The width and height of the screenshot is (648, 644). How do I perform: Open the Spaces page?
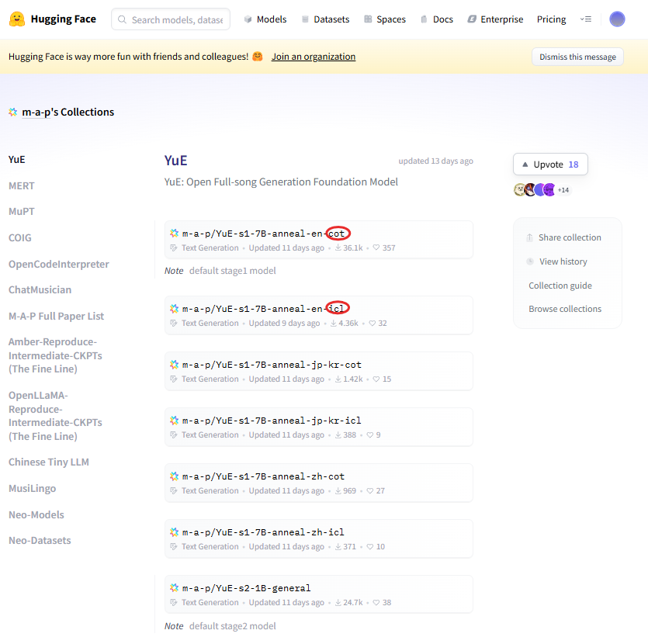coord(385,19)
